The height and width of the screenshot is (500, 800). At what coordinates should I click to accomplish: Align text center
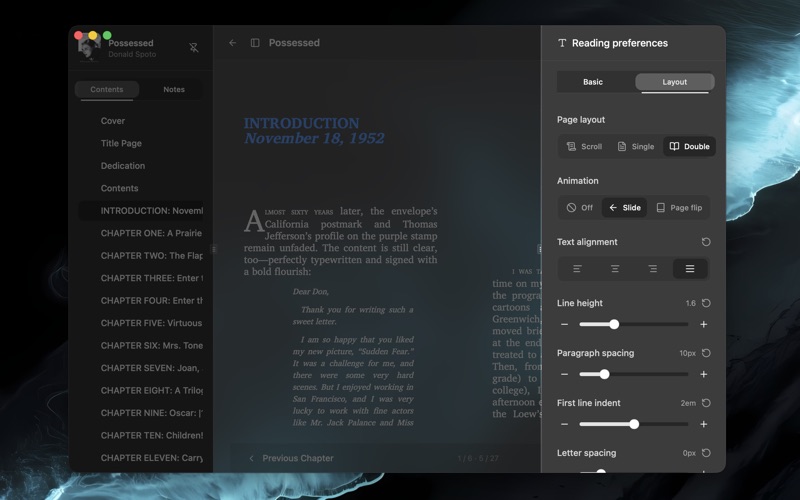tap(615, 269)
